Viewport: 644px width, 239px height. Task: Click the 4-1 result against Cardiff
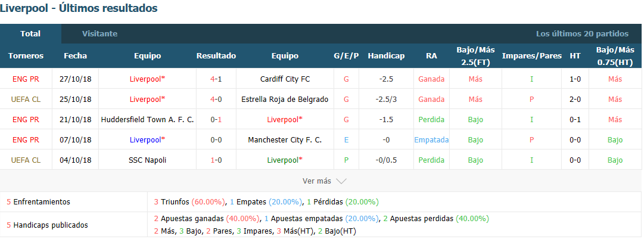(216, 79)
